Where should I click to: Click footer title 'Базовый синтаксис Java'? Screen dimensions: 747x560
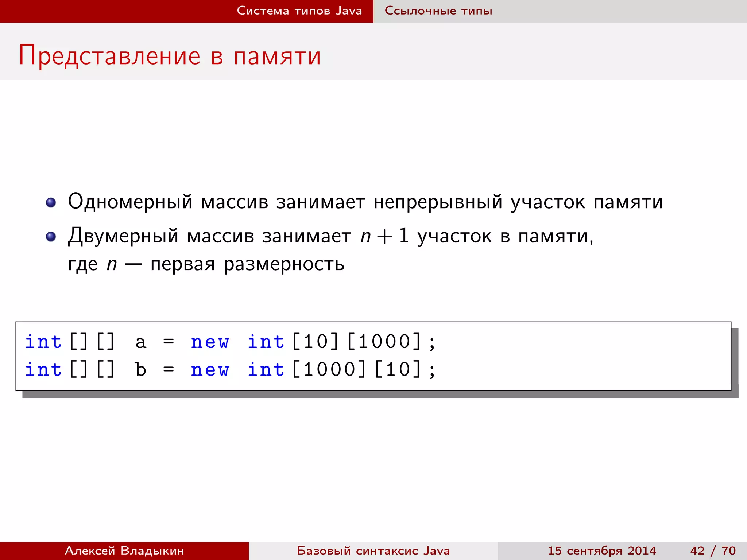(x=373, y=551)
